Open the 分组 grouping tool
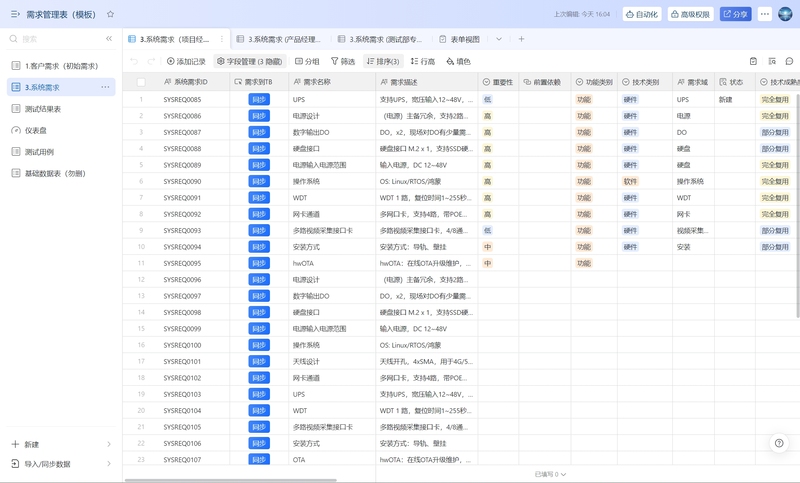Screen dimensions: 800x483 [307, 61]
